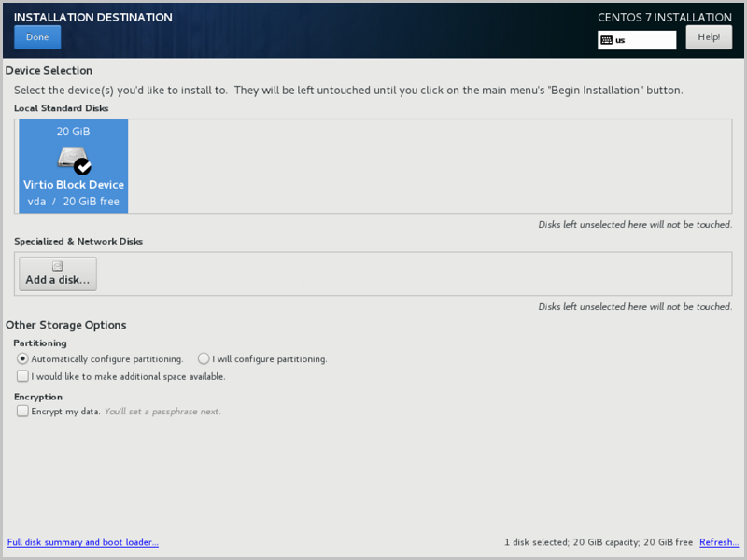Refresh the disk list via Refresh link
747x560 pixels.
(718, 542)
